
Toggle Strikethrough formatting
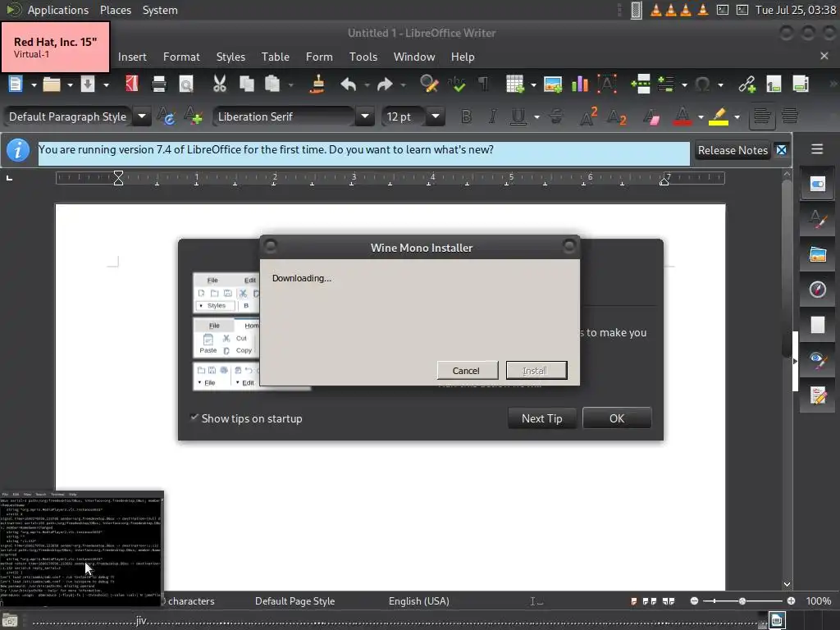[556, 116]
